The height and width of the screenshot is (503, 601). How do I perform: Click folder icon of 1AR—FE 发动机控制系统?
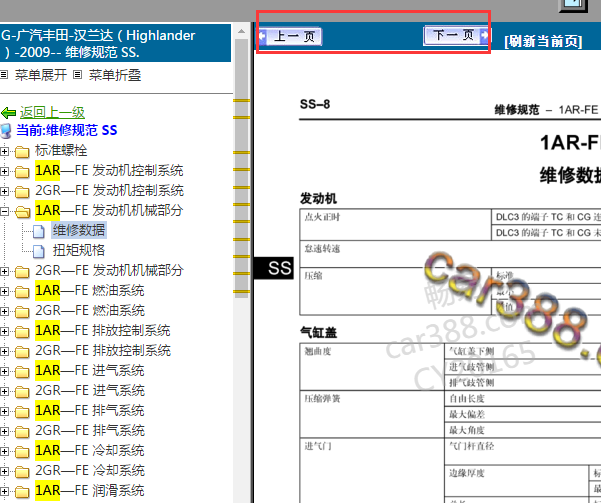click(x=22, y=172)
